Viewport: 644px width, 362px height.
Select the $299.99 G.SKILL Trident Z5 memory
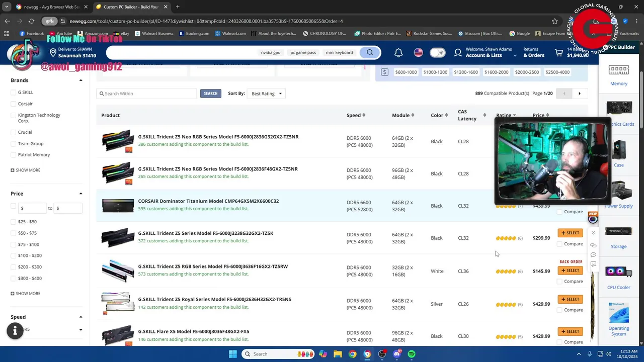(570, 233)
